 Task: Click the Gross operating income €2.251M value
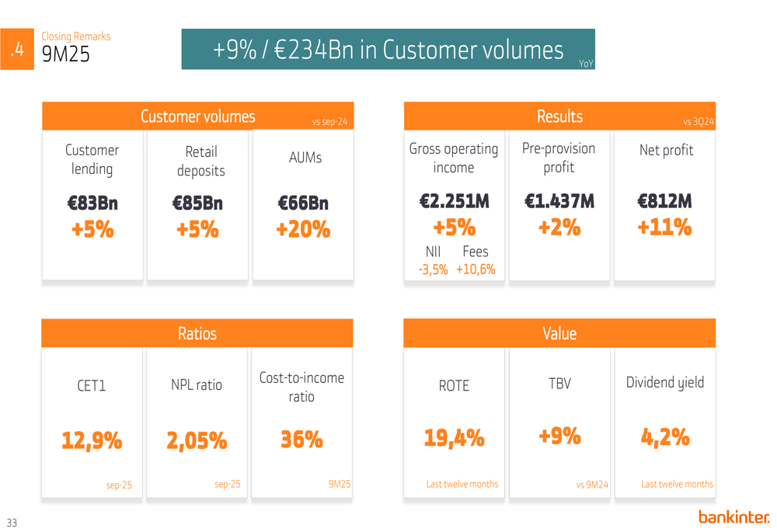tap(454, 202)
